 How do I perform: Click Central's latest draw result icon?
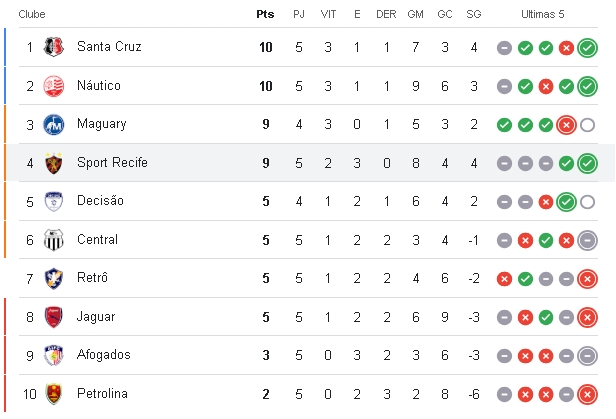coord(587,240)
